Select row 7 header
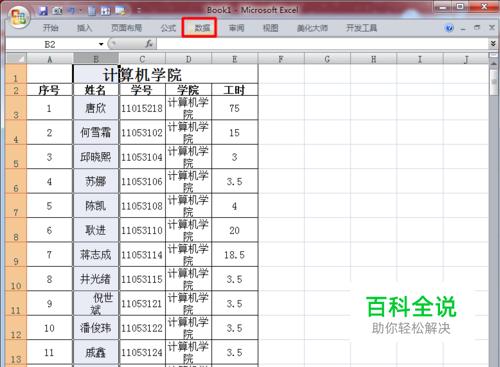 (x=16, y=206)
